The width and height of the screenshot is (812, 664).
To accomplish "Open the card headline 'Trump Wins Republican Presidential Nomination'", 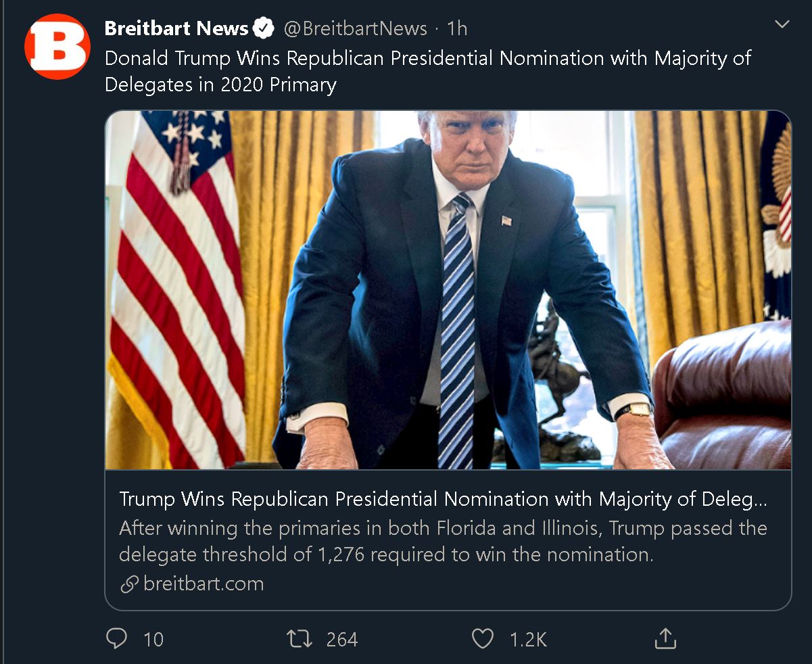I will coord(443,500).
